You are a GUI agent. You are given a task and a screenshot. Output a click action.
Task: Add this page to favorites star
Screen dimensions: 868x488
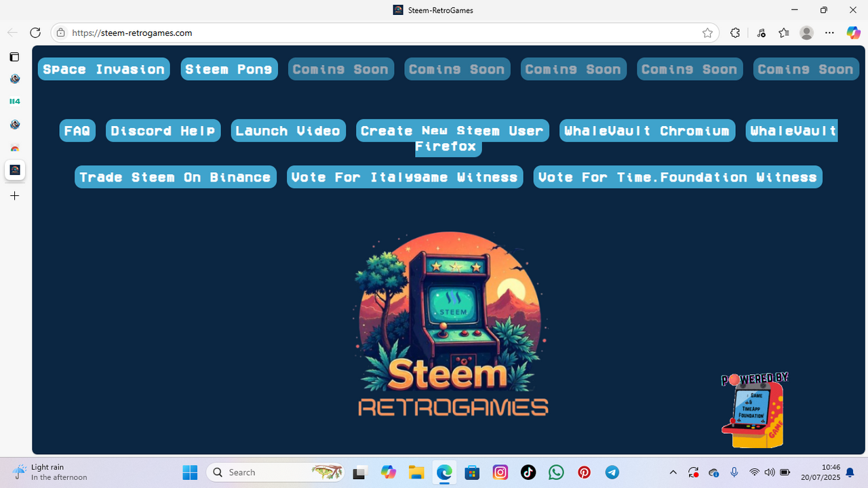[707, 33]
